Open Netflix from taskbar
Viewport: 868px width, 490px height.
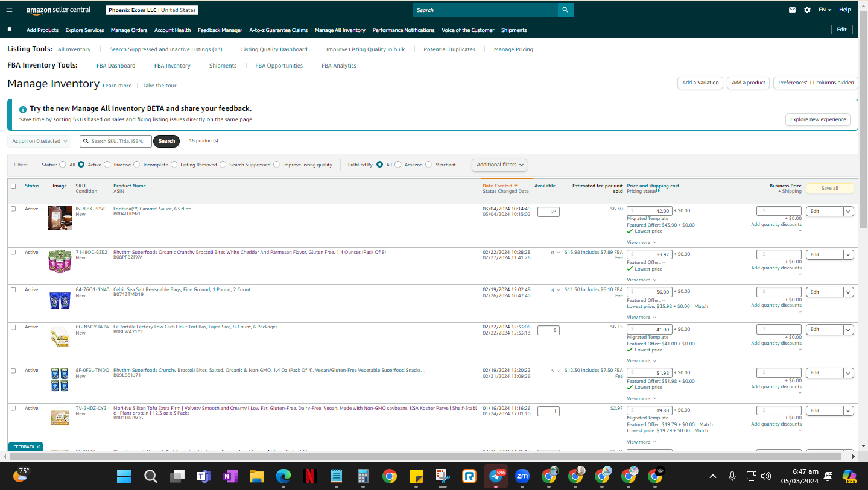point(309,476)
